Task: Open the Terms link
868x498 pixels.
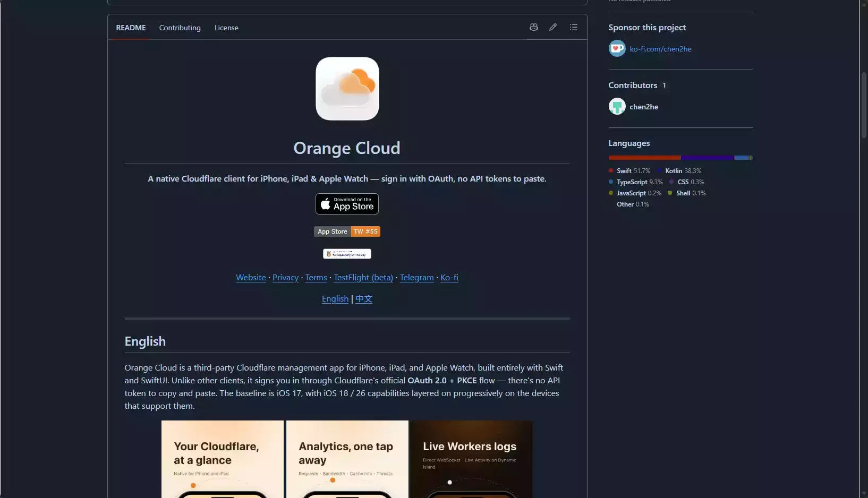Action: pos(316,277)
